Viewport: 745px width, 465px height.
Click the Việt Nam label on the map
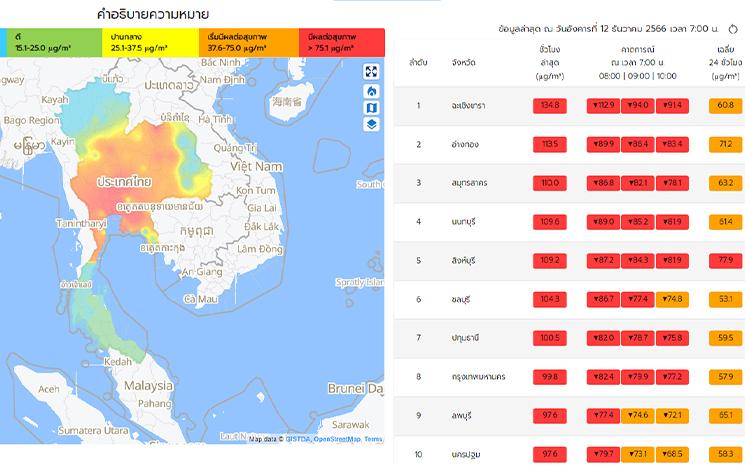[257, 166]
